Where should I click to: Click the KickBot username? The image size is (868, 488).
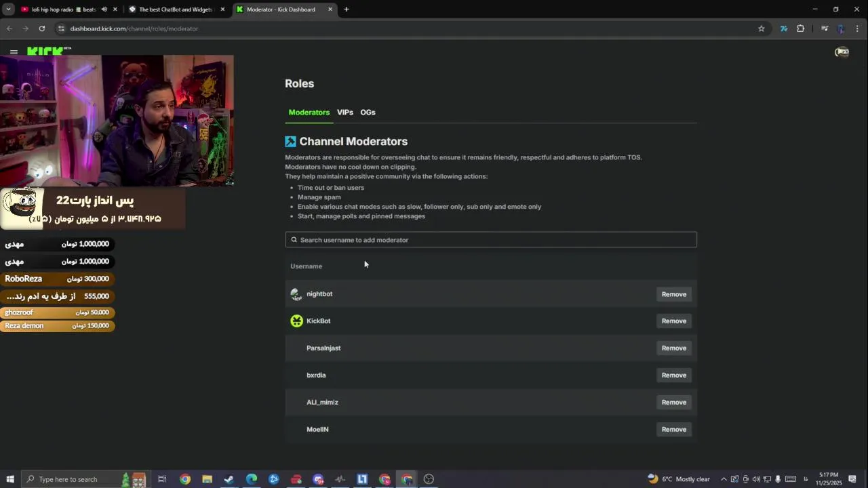point(319,321)
